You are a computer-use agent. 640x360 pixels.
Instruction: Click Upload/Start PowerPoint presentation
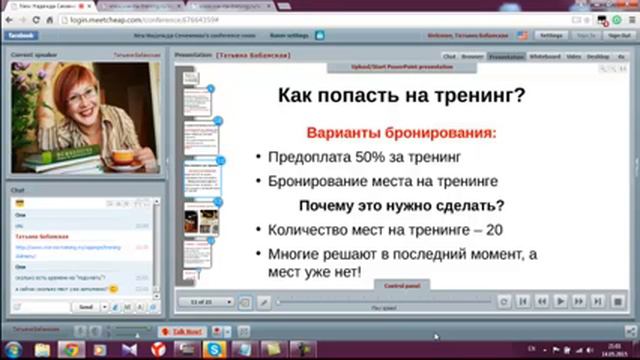point(402,67)
